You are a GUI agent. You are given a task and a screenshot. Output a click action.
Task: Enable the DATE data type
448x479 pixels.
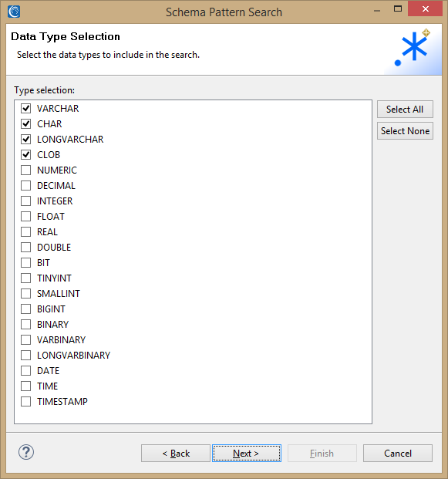pos(25,370)
